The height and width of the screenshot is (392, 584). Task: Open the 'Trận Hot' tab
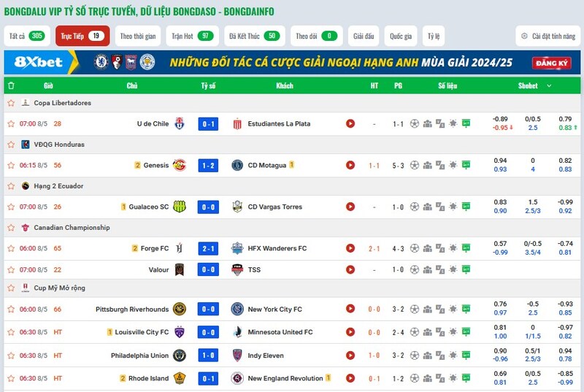192,36
